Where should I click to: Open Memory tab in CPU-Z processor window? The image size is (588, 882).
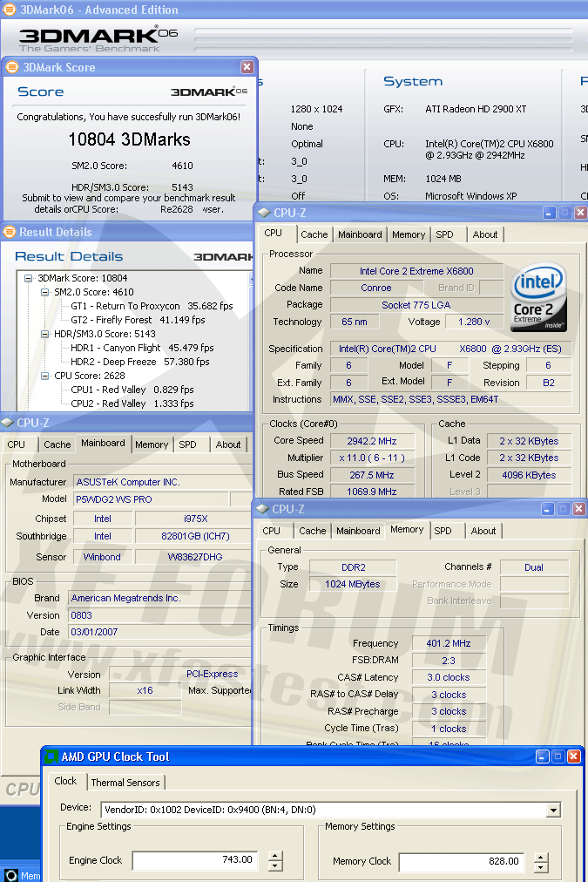409,234
